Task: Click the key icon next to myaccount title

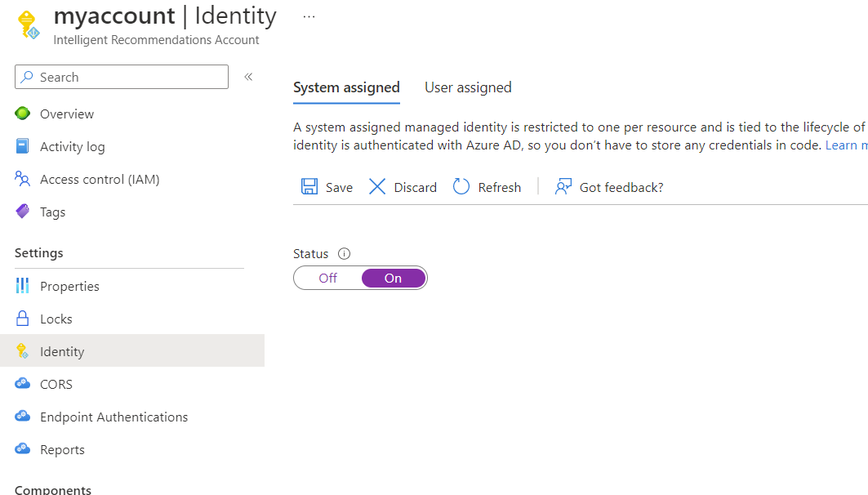Action: [x=29, y=25]
